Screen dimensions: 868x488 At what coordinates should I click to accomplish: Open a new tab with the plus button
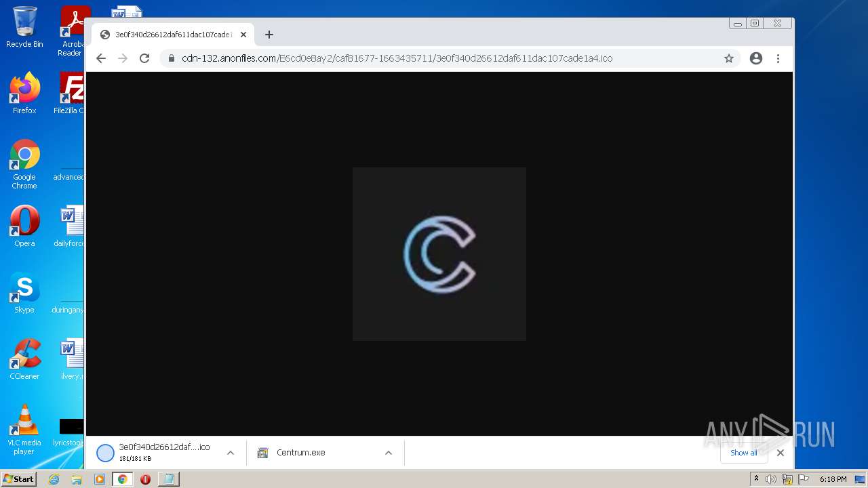click(x=269, y=35)
